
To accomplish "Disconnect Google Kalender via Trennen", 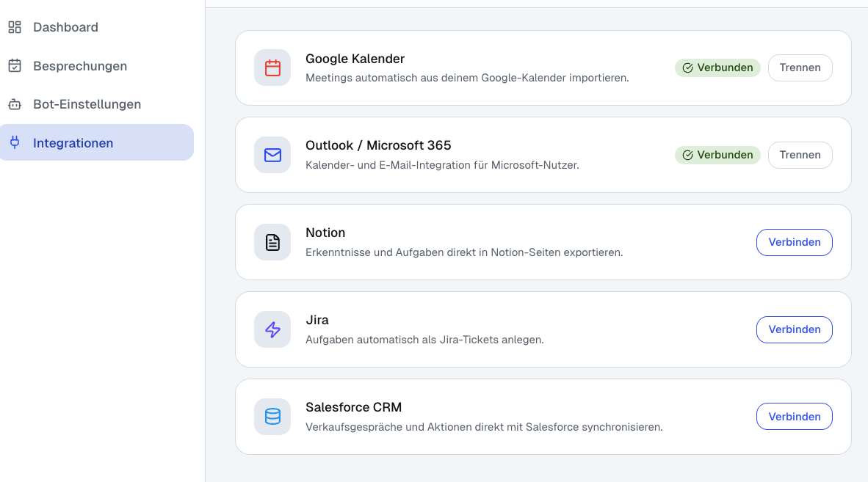I will coord(800,67).
